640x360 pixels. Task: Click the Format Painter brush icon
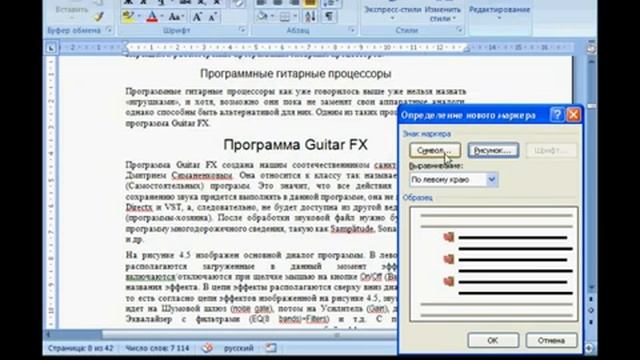pyautogui.click(x=98, y=17)
